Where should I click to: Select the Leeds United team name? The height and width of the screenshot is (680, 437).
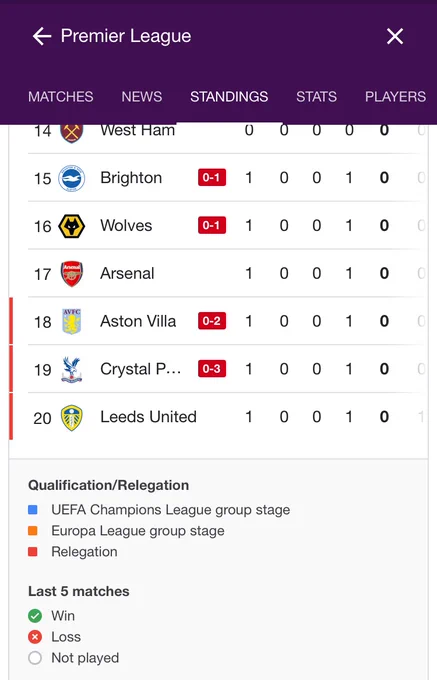148,417
